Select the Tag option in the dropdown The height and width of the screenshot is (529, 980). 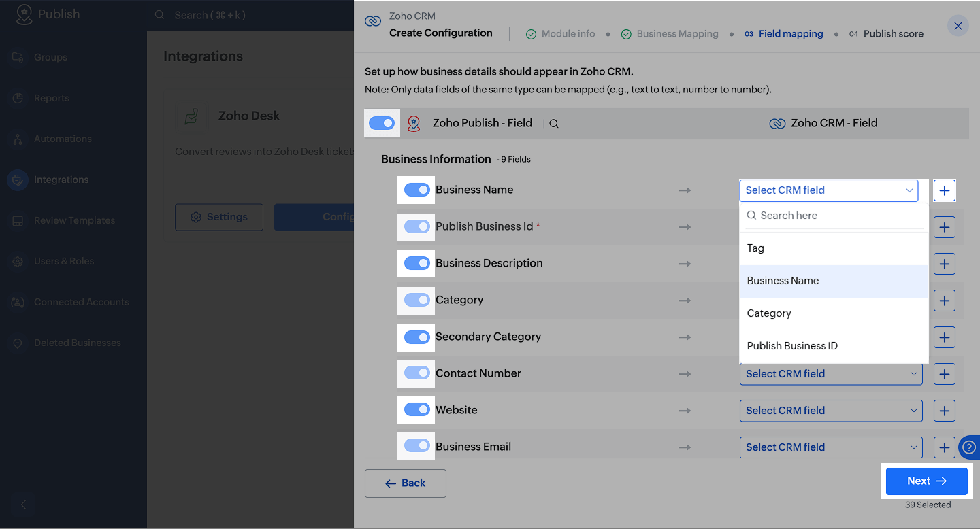[x=755, y=248]
